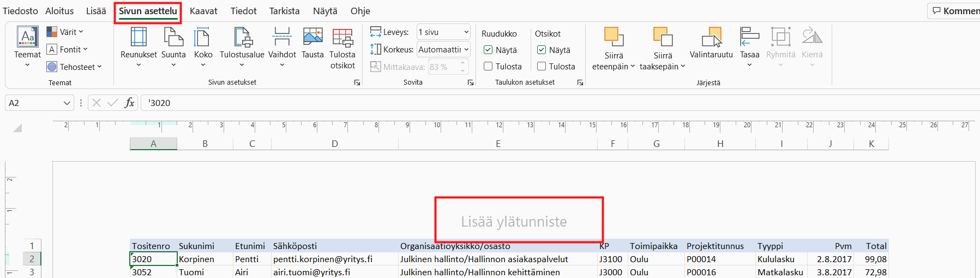Click the cell containing airi.tuomi@yritys.fi
This screenshot has height=278, width=980.
(335, 272)
